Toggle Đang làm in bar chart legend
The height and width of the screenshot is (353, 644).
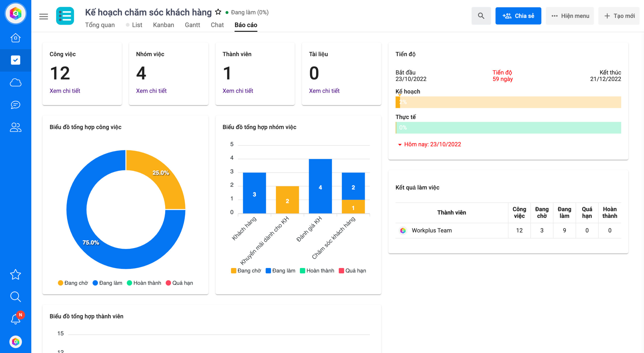click(x=280, y=271)
